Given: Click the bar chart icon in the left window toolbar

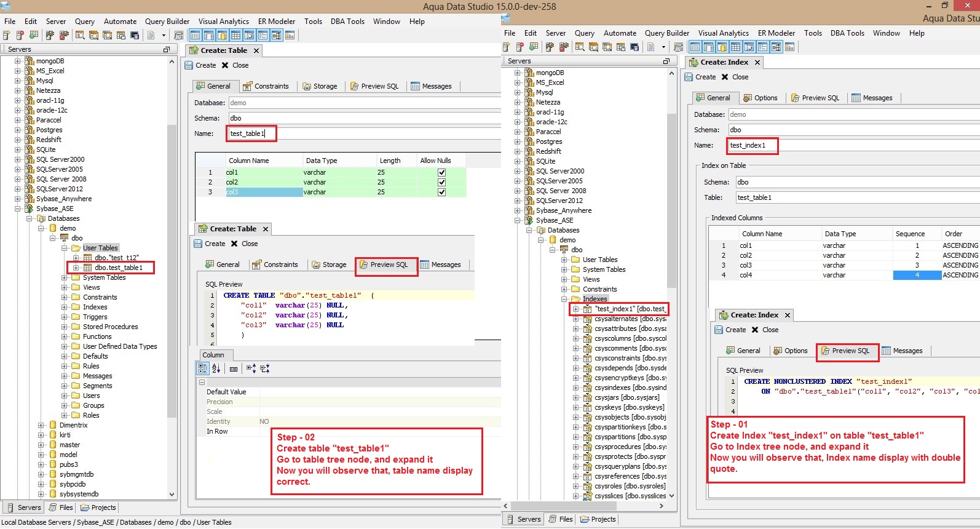Looking at the screenshot, I should pos(290,35).
